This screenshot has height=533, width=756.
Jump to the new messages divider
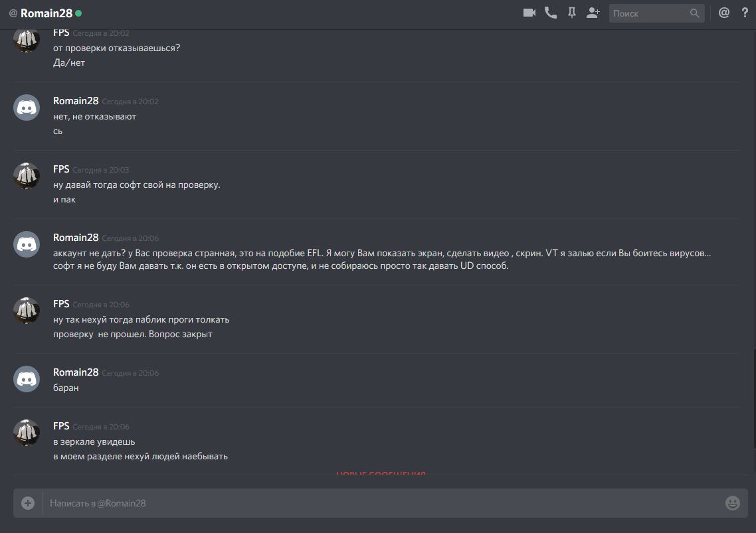point(381,473)
